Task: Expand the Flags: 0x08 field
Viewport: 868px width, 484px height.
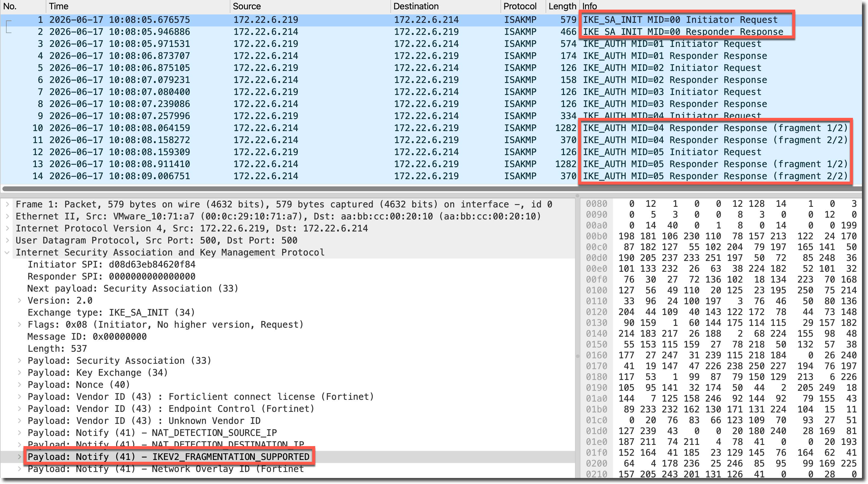Action: [x=20, y=324]
